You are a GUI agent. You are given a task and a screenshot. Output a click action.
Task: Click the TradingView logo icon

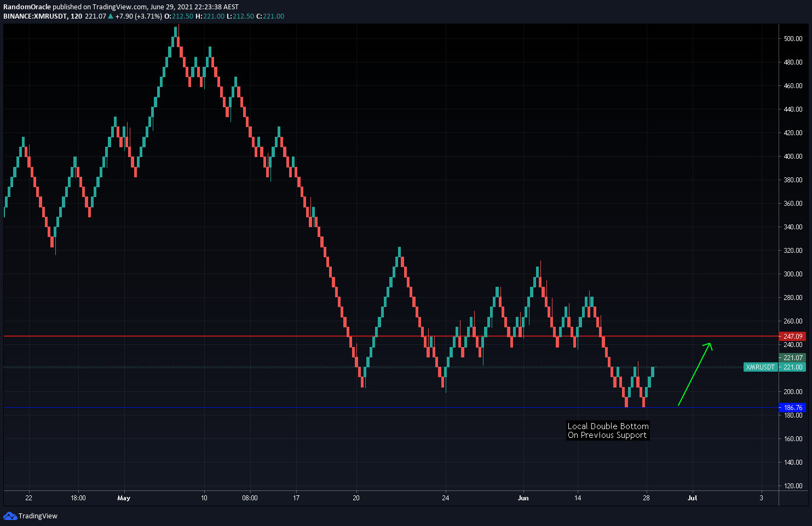[x=10, y=516]
